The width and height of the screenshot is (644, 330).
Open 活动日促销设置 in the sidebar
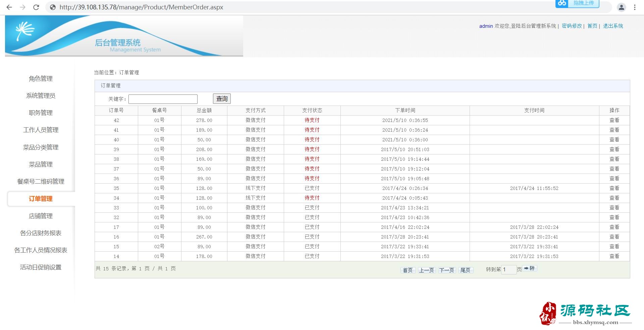[x=41, y=267]
